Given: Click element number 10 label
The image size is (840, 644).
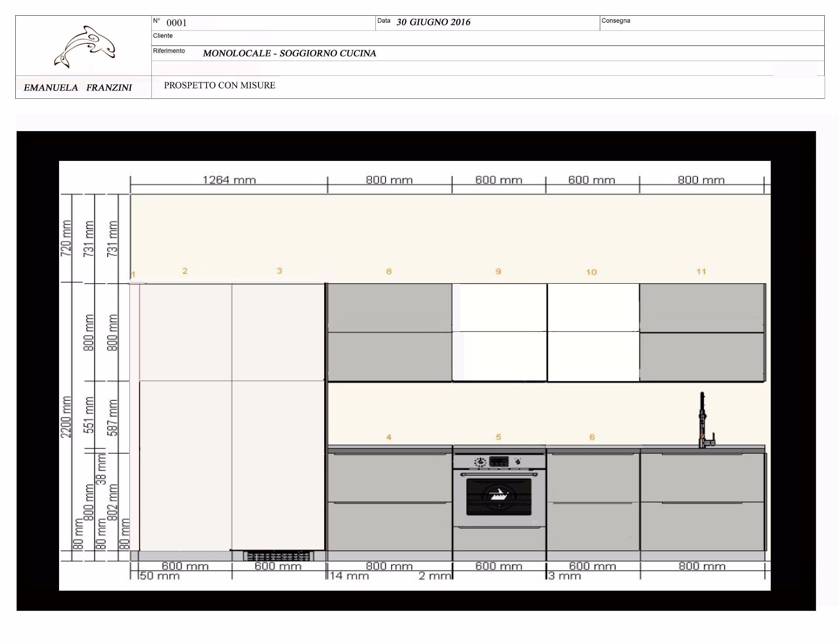Looking at the screenshot, I should pyautogui.click(x=591, y=272).
